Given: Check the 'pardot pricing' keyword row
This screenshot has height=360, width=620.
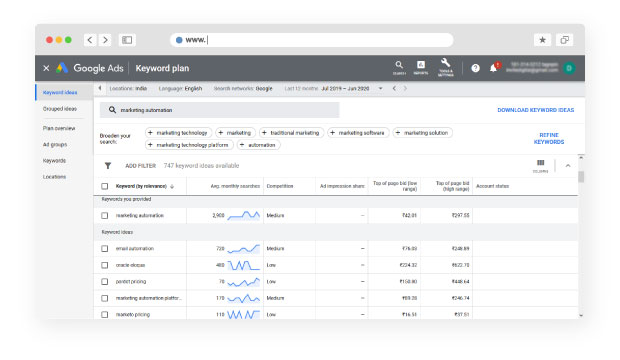Looking at the screenshot, I should pos(104,282).
